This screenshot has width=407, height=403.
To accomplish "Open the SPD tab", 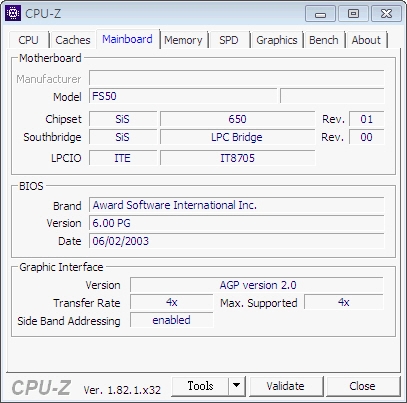I will (x=229, y=40).
